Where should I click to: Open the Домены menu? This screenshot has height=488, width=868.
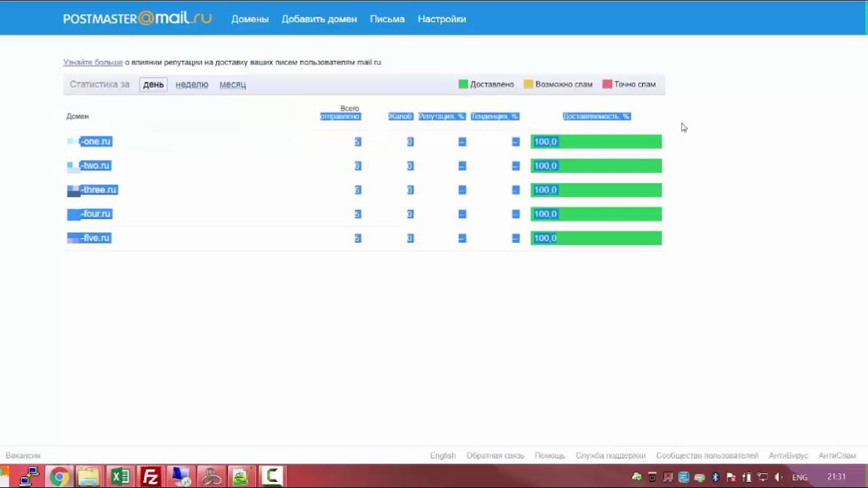click(250, 19)
